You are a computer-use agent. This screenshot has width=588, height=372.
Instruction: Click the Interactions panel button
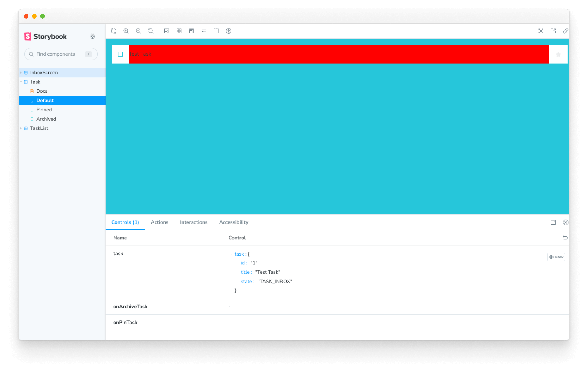pos(193,222)
